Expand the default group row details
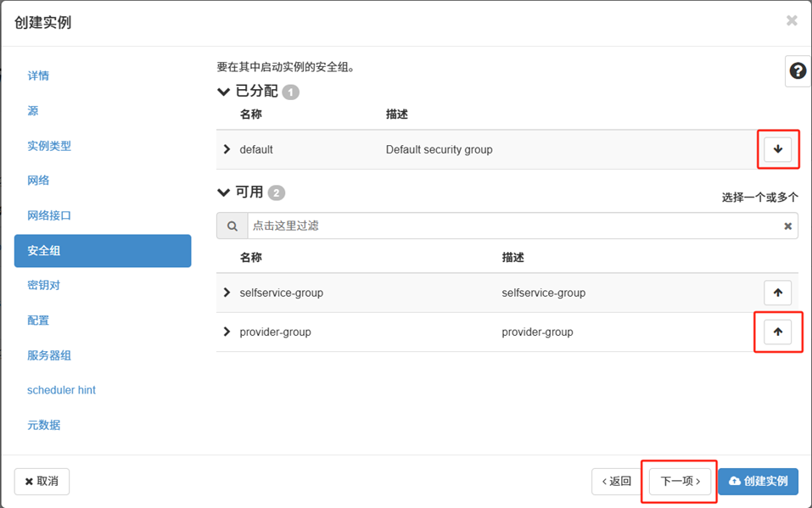This screenshot has height=508, width=812. 227,149
